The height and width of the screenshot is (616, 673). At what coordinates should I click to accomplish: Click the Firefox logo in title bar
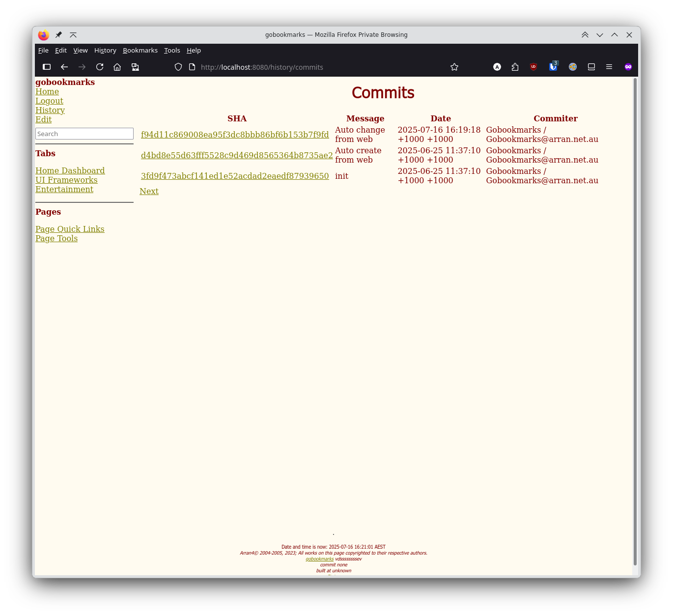coord(44,35)
